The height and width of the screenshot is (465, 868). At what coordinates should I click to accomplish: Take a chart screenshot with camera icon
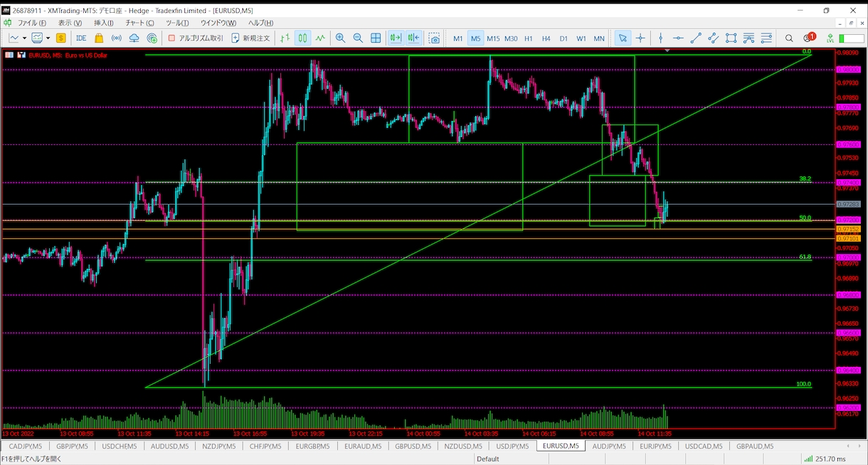pyautogui.click(x=434, y=38)
